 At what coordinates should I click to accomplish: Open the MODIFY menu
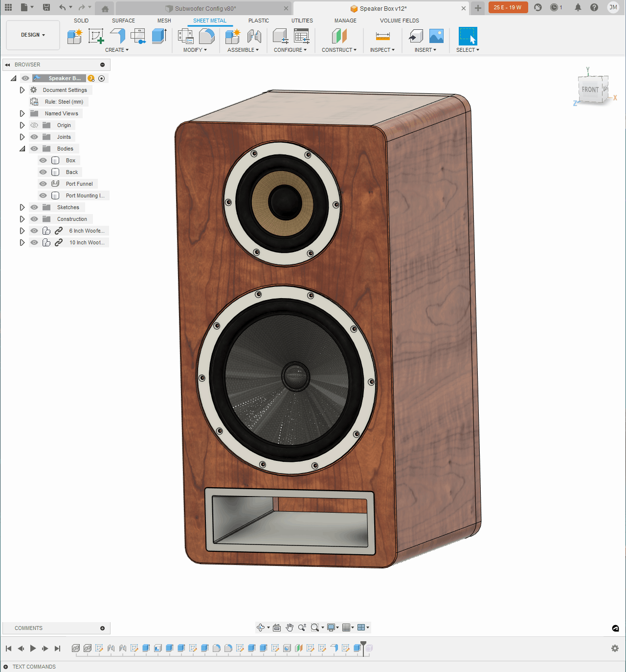[195, 50]
